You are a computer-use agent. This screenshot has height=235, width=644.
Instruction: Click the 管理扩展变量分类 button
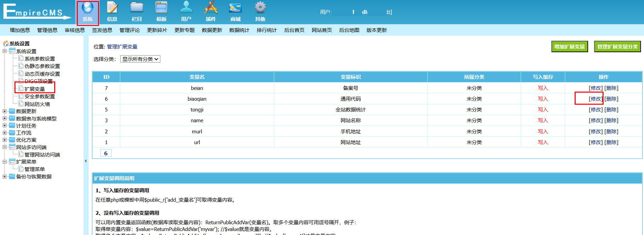[x=617, y=47]
